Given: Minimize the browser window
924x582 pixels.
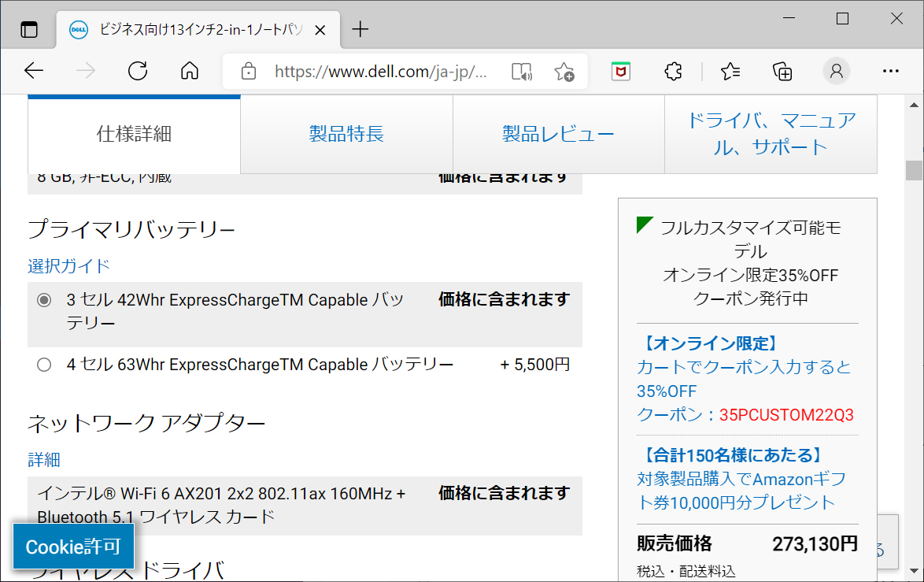Looking at the screenshot, I should 789,18.
